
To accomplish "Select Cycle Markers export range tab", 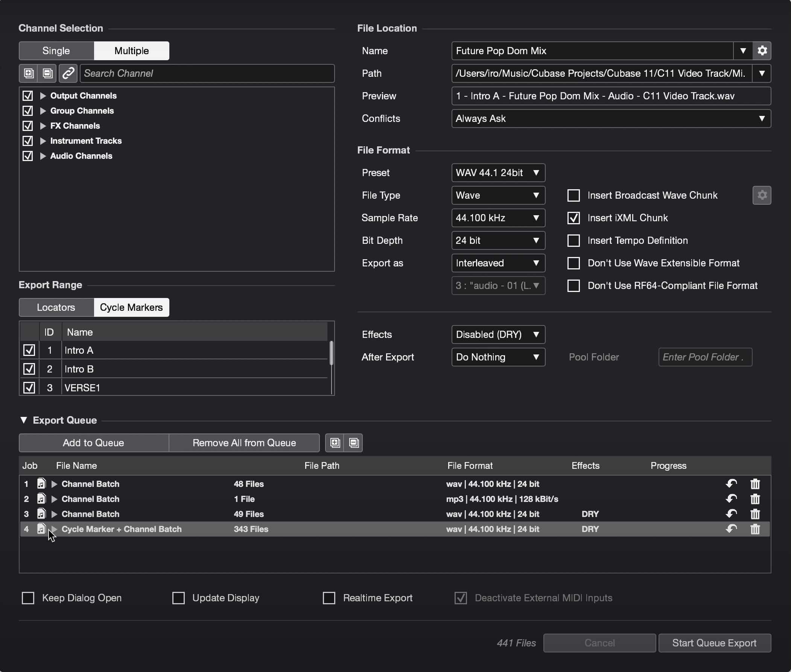I will (131, 307).
